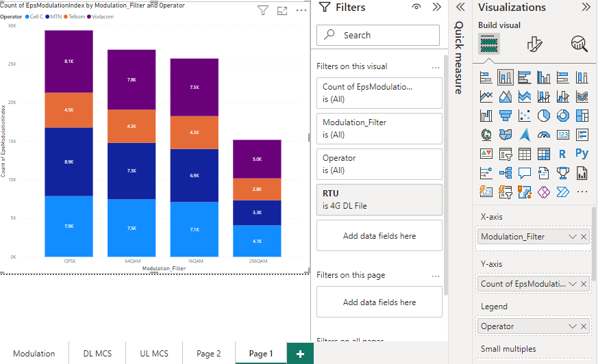Expand the RTU is 4G DL File filter card

[x=379, y=200]
